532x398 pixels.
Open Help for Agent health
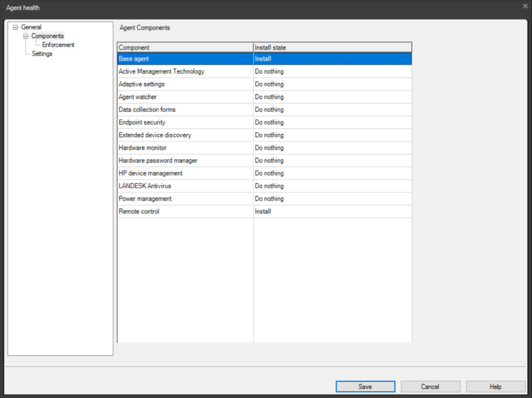click(x=495, y=386)
